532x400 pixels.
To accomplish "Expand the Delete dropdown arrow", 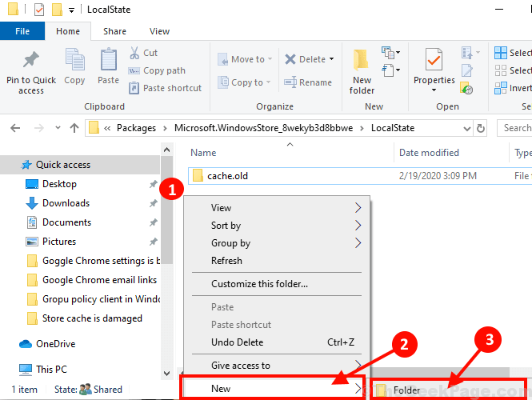I will pyautogui.click(x=331, y=59).
